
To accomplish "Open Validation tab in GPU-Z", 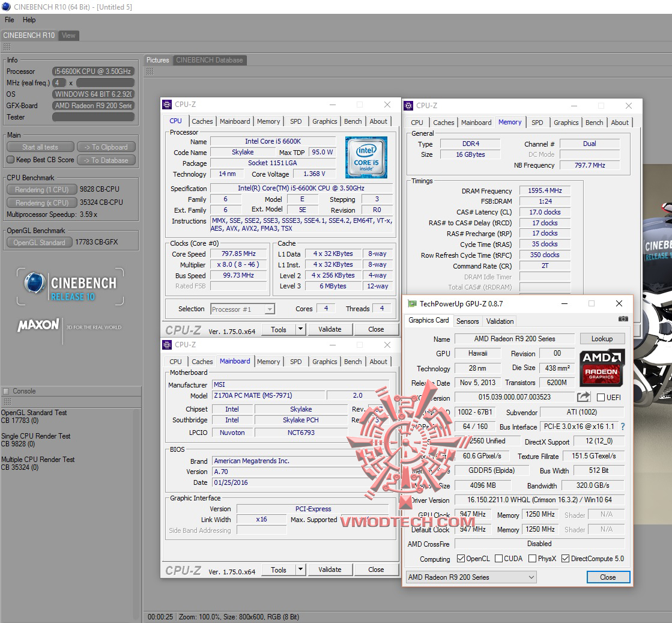I will click(500, 321).
